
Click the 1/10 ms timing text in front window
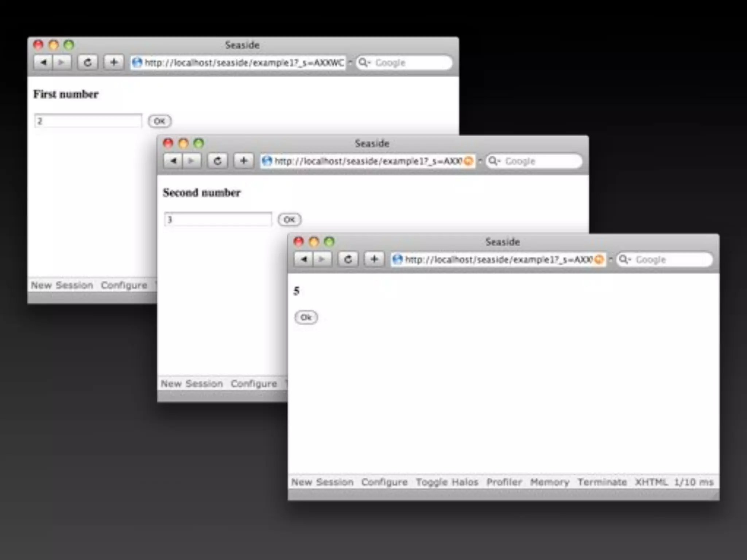point(694,482)
